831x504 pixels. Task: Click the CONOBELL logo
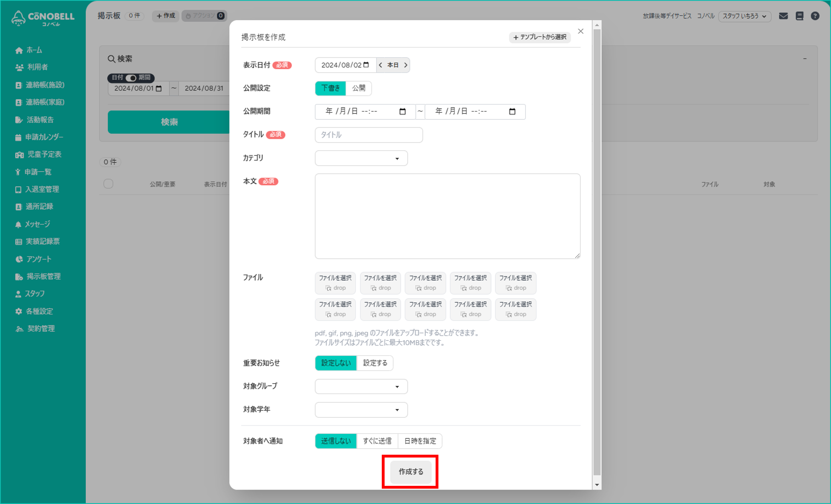43,18
